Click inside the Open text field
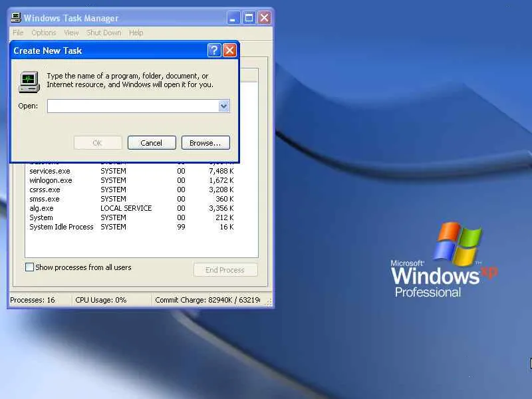The image size is (532, 399). click(x=134, y=106)
